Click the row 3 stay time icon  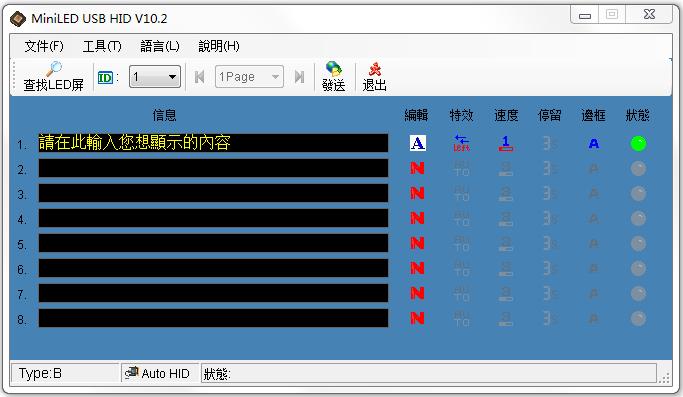pyautogui.click(x=550, y=193)
